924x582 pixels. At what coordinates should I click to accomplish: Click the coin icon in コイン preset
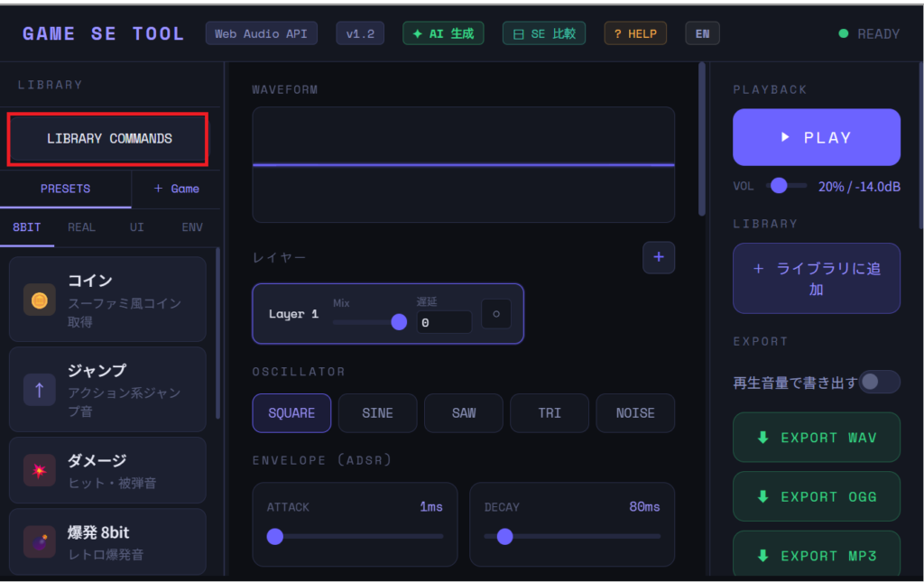coord(39,300)
